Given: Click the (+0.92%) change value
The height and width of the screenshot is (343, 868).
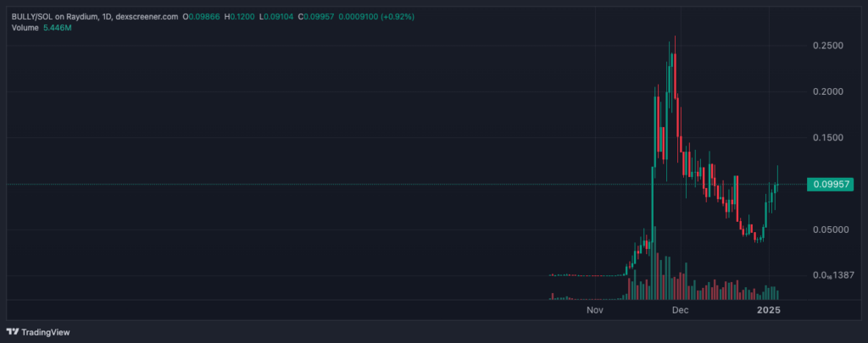Looking at the screenshot, I should (x=397, y=17).
